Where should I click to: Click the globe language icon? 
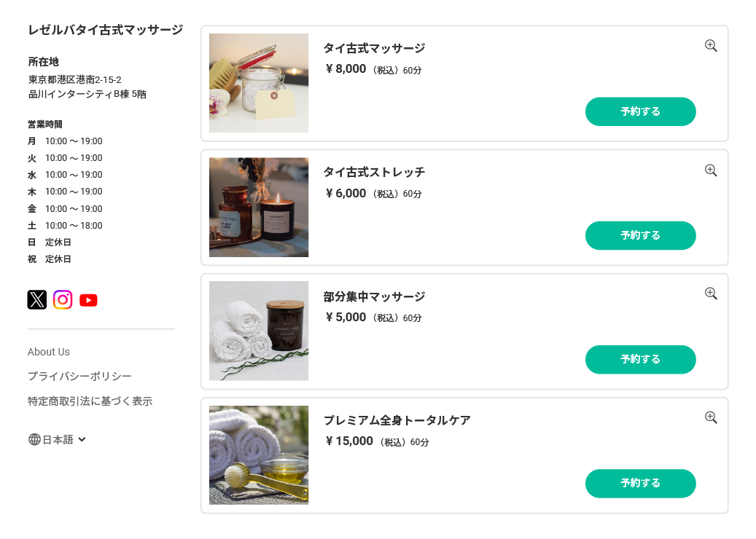click(x=34, y=439)
